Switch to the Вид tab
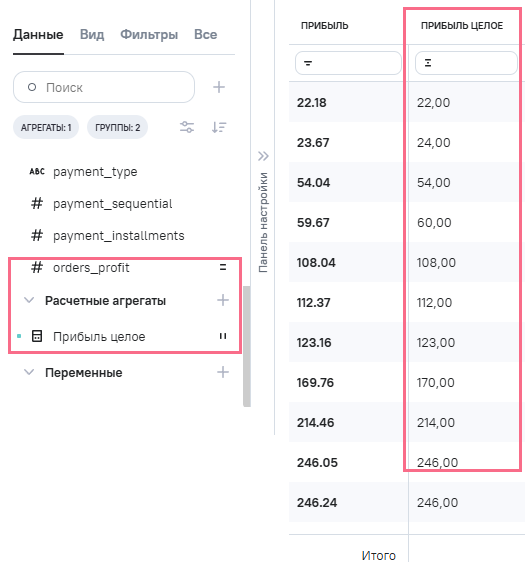The height and width of the screenshot is (562, 525). click(92, 34)
